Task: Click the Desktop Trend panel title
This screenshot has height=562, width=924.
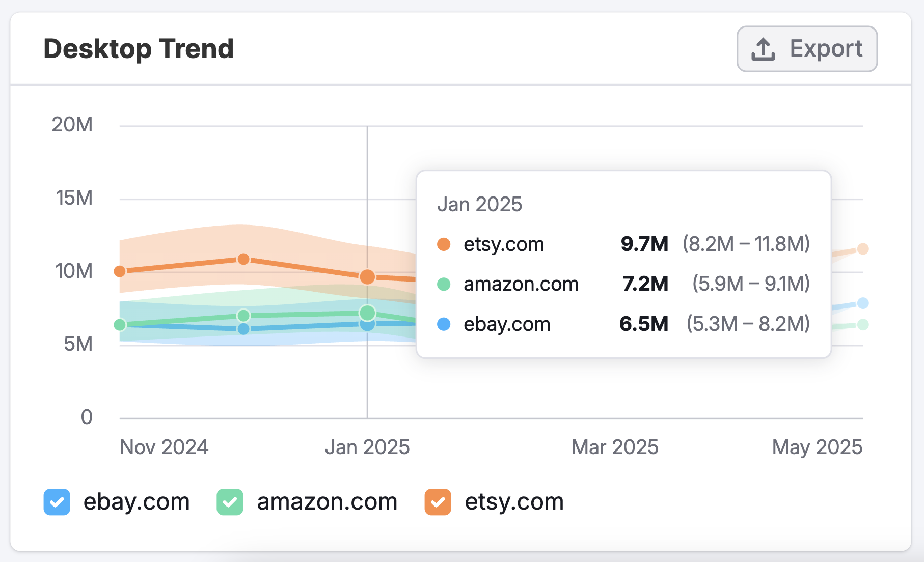Action: [x=139, y=48]
